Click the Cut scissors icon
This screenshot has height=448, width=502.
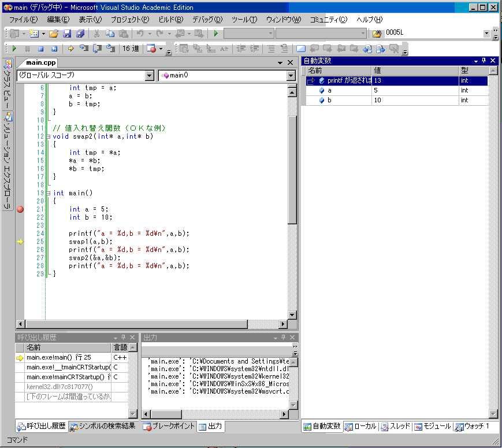[96, 34]
